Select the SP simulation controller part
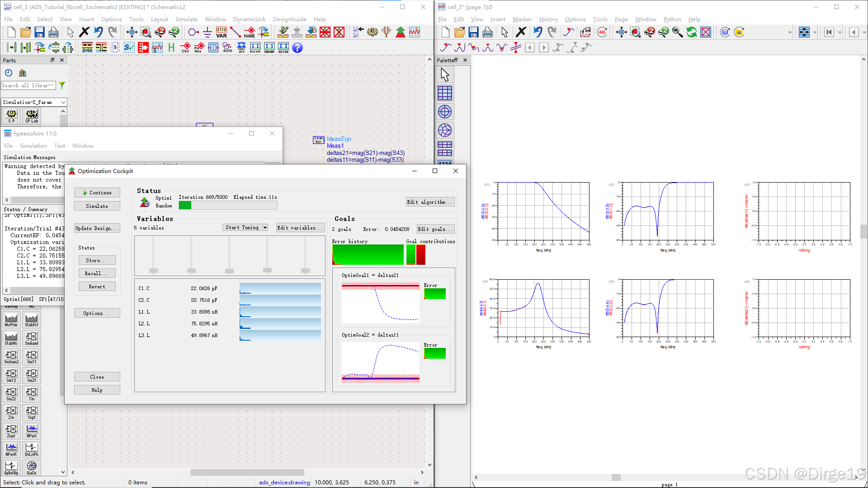Viewport: 868px width, 488px height. [11, 116]
